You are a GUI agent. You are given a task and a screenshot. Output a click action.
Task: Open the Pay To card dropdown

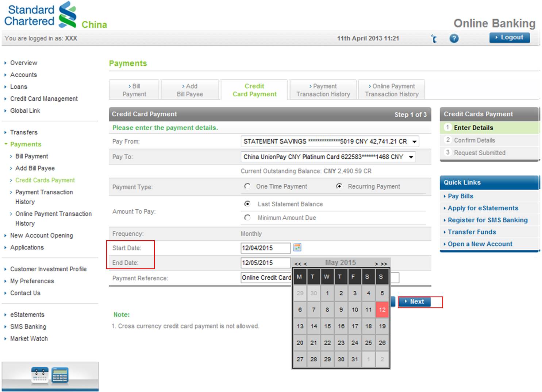[x=328, y=157]
